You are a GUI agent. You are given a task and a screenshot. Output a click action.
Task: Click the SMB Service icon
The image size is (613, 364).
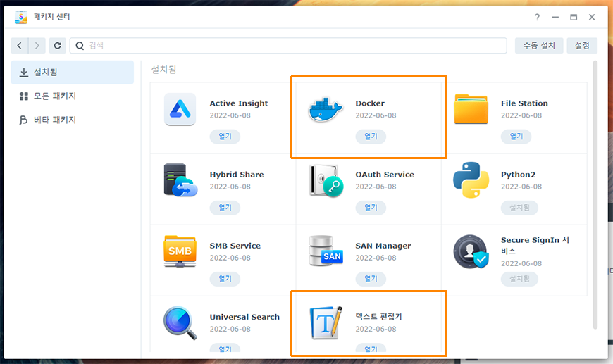[180, 251]
